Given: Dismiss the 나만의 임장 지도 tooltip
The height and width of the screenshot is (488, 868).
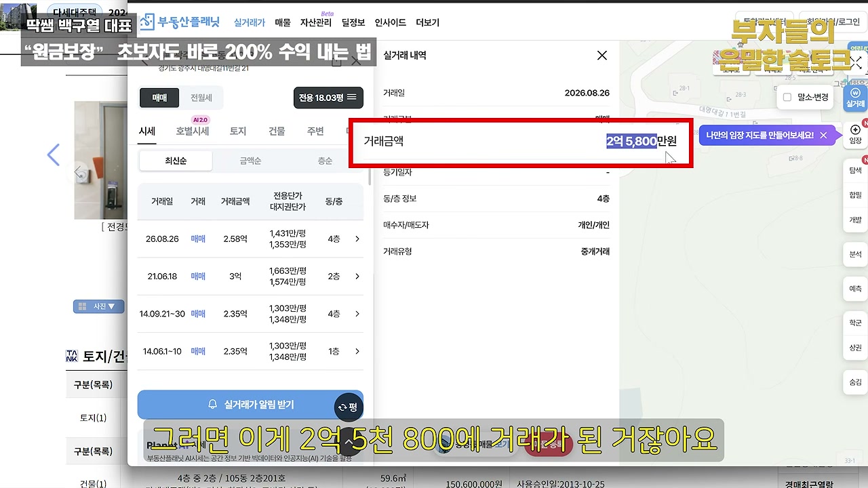Looking at the screenshot, I should (823, 136).
